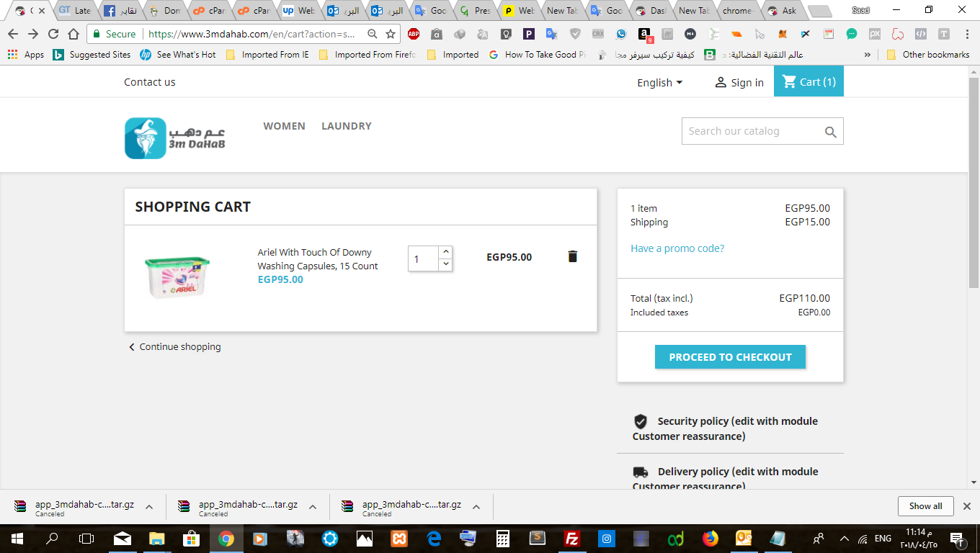Open the 3m DaHaB logo homepage
Screen dimensions: 980x553
tap(175, 138)
